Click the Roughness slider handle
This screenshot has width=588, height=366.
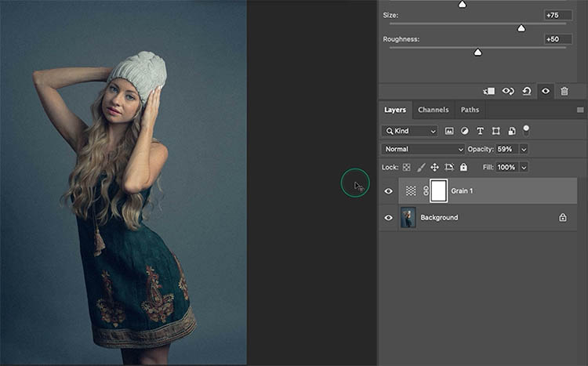coord(477,53)
